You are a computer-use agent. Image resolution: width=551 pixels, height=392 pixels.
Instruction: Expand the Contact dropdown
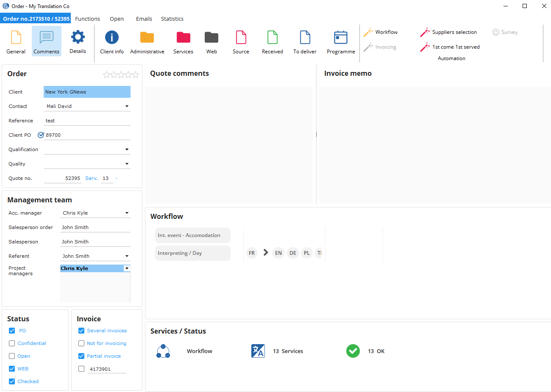pos(127,106)
